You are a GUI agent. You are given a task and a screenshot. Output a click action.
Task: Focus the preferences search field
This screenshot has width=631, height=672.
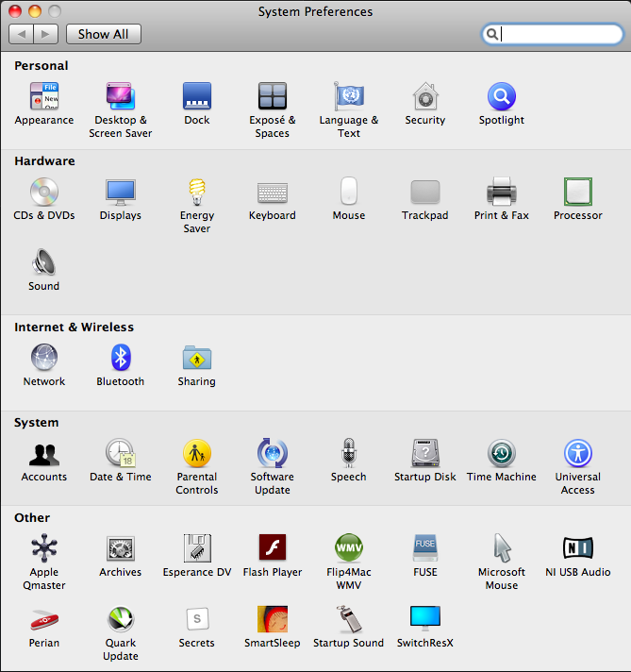(553, 34)
